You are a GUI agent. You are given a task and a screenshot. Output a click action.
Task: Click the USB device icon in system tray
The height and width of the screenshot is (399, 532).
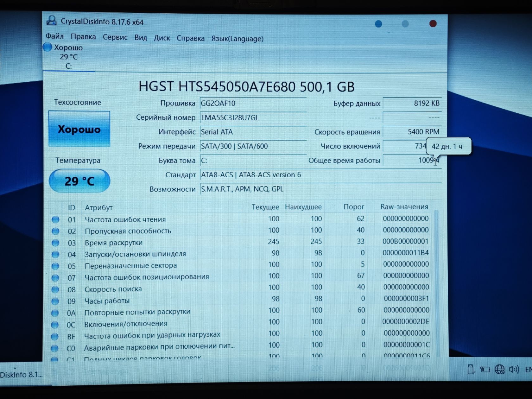[471, 369]
